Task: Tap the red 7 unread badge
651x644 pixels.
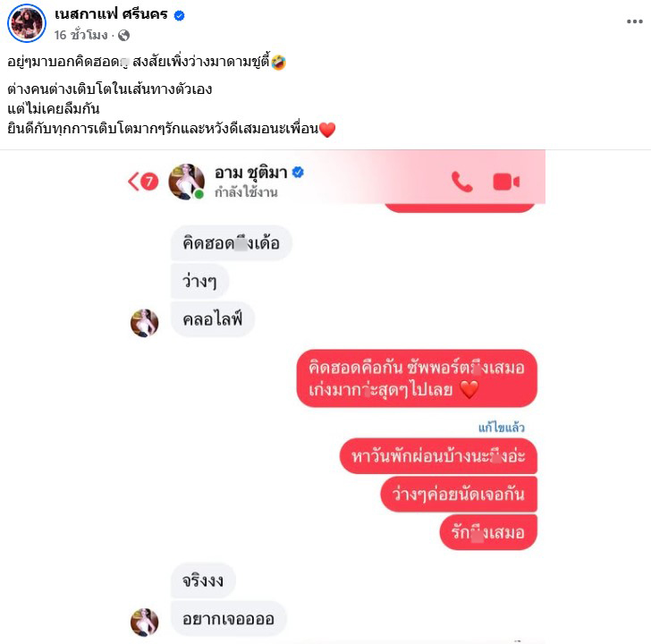Action: [x=149, y=182]
